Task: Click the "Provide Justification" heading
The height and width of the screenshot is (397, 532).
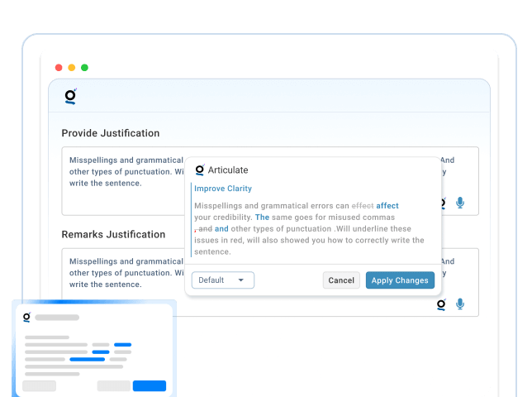Action: [110, 133]
